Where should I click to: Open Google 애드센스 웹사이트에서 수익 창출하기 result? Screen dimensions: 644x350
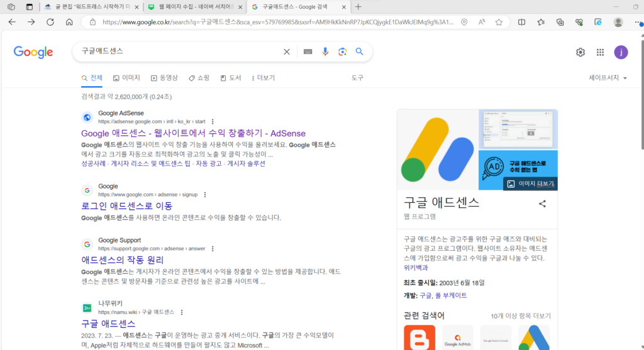[193, 133]
